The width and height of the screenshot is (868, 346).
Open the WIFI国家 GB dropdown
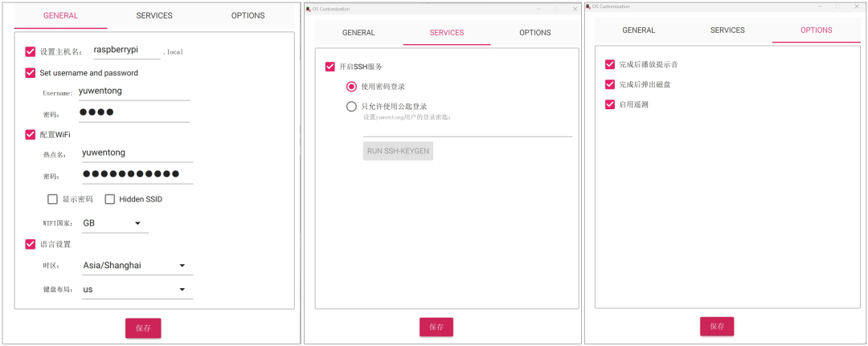[115, 223]
